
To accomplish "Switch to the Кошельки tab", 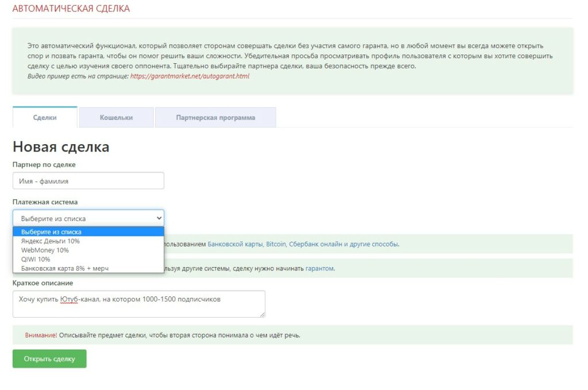I will pos(116,117).
